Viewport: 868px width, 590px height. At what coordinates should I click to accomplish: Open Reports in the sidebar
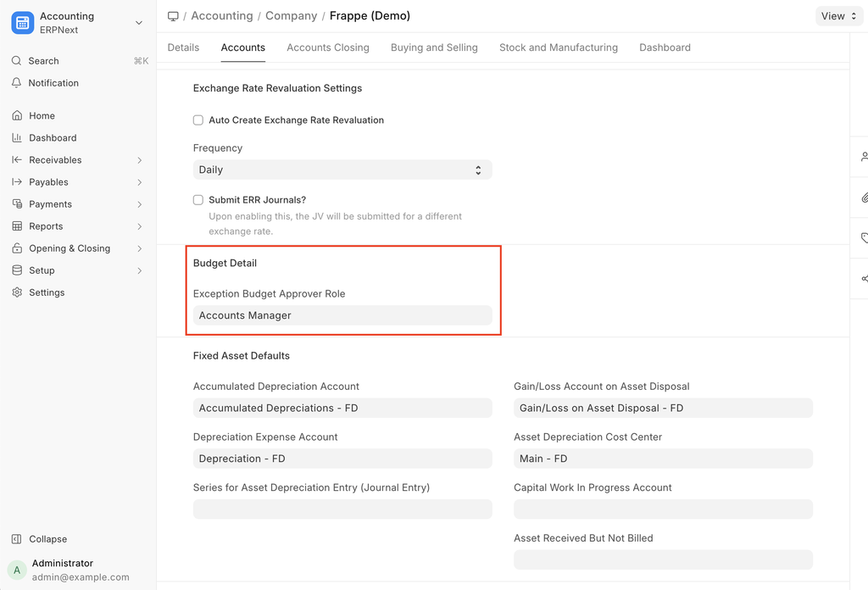46,226
